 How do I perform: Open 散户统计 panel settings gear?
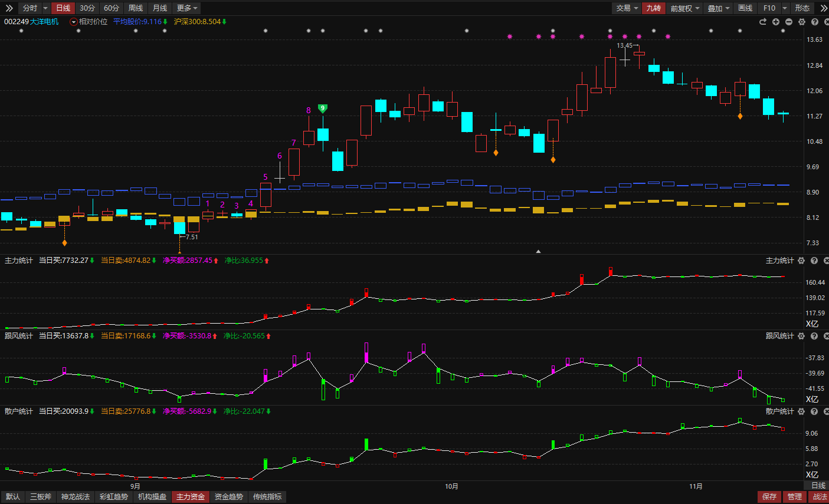801,411
